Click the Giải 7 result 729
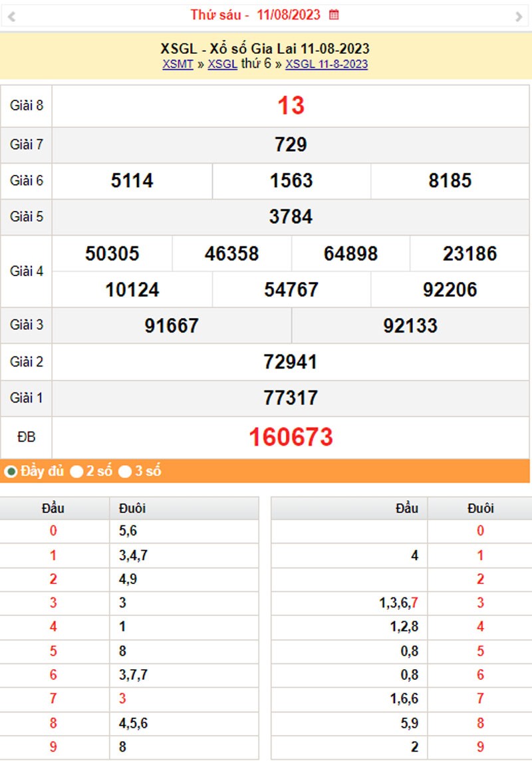This screenshot has width=532, height=761. (291, 144)
